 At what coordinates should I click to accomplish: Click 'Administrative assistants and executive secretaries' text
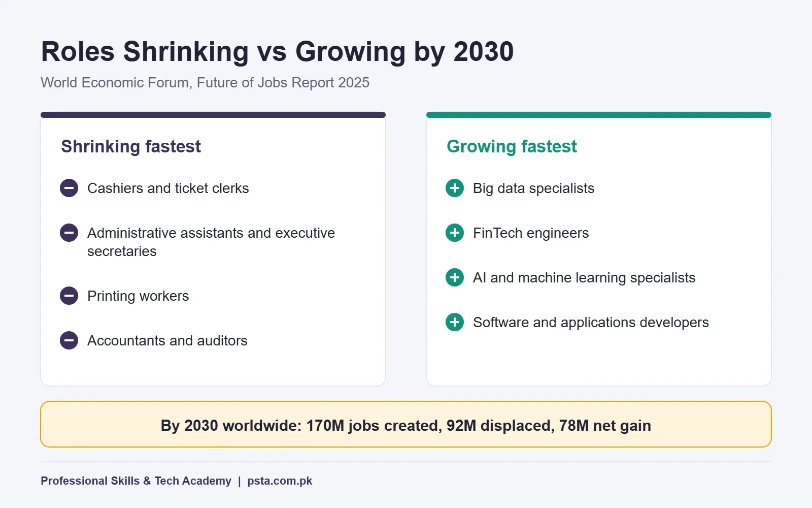(x=211, y=242)
